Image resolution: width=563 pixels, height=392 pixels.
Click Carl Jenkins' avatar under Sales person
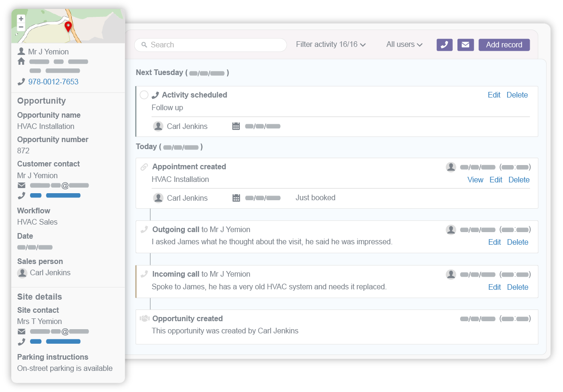pyautogui.click(x=22, y=272)
